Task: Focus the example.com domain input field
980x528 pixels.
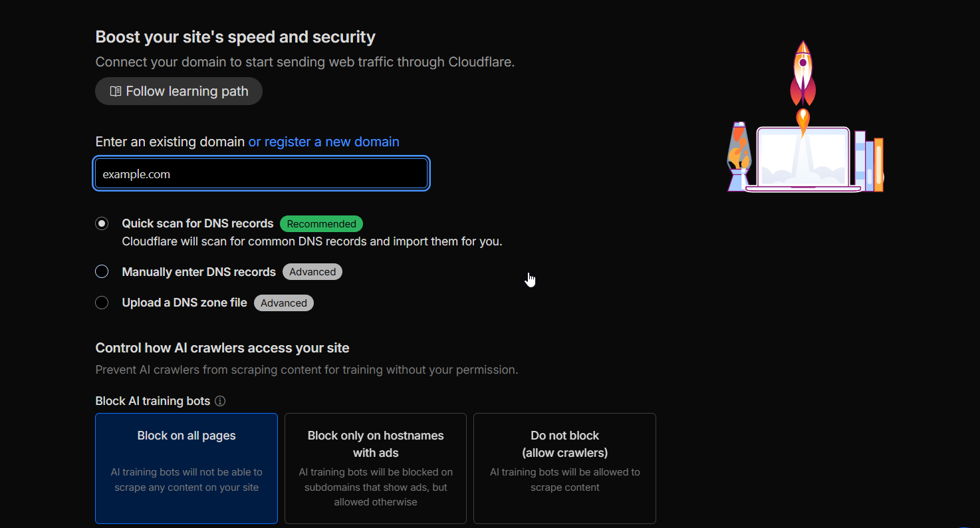Action: click(261, 174)
